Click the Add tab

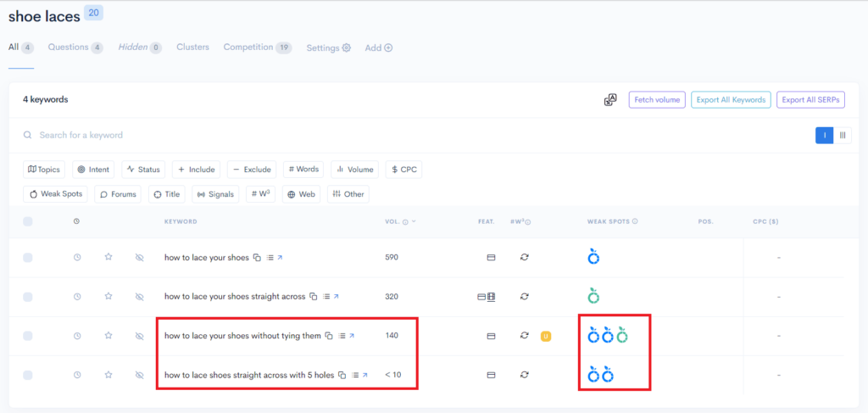[379, 48]
